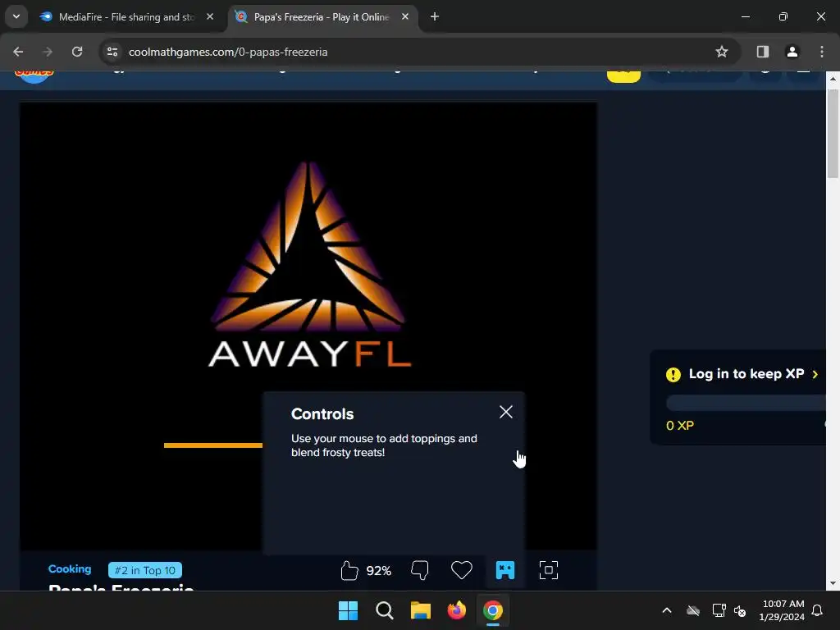Viewport: 840px width, 630px height.
Task: Enter fullscreen mode for the game
Action: [549, 570]
